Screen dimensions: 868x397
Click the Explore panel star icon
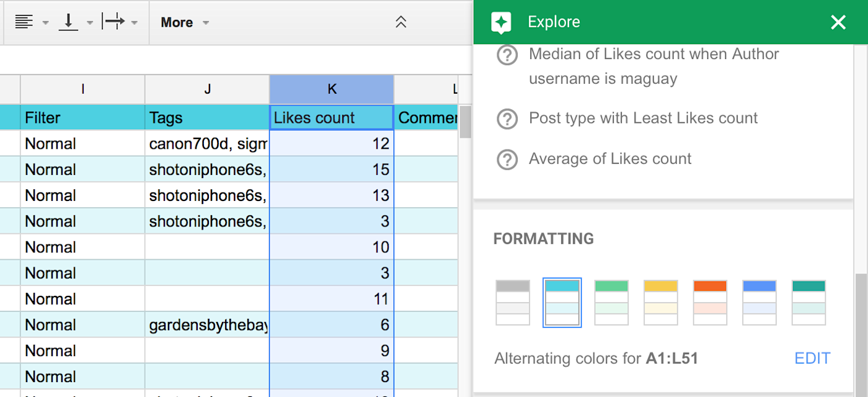(x=501, y=23)
